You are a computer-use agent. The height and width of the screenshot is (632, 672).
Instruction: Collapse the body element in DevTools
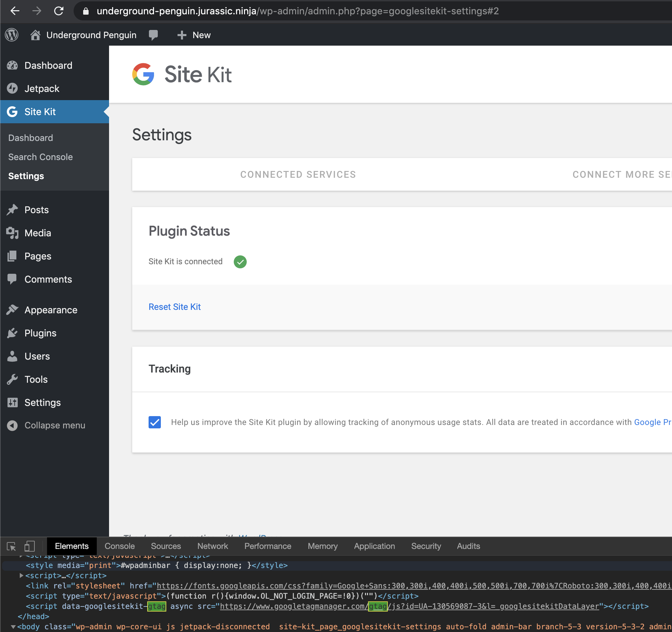pyautogui.click(x=13, y=627)
